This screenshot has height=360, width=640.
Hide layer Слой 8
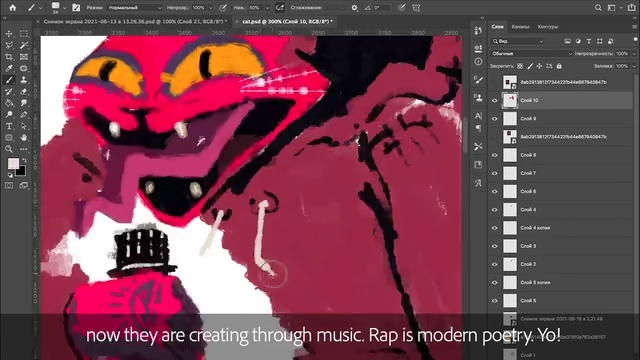pos(495,155)
